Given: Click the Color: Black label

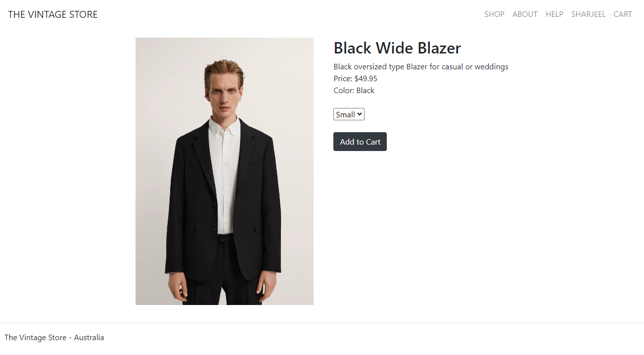Looking at the screenshot, I should (354, 91).
